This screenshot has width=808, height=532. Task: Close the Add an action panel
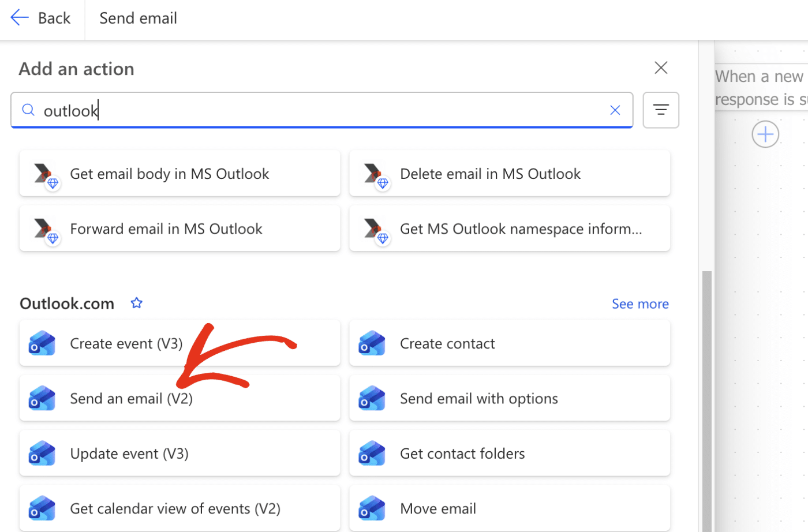tap(661, 68)
